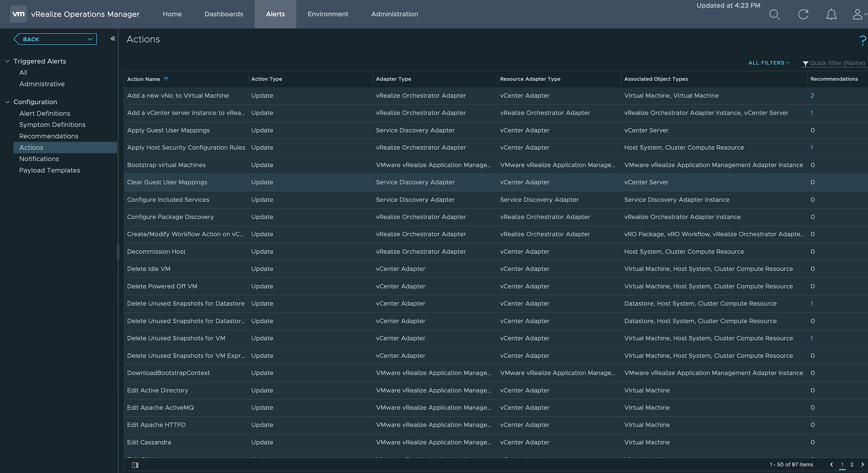
Task: Click the Quick filter Name field
Action: (x=837, y=63)
